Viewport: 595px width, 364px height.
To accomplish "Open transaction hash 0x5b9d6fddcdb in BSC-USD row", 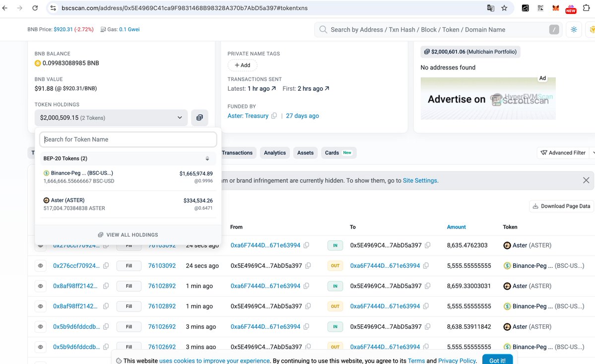I will click(76, 347).
